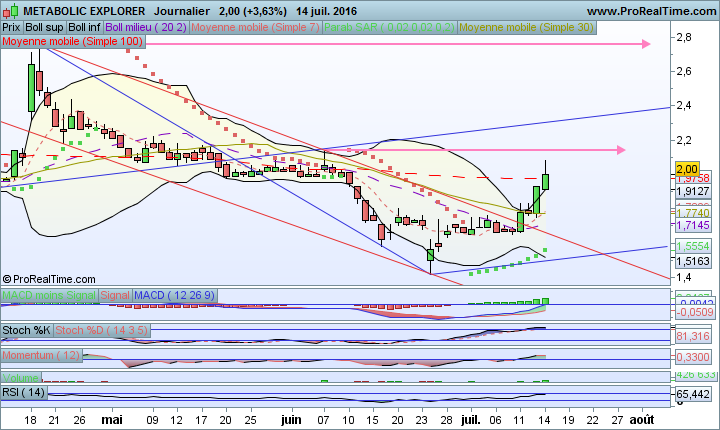Image resolution: width=720 pixels, height=430 pixels.
Task: Click the 1,4 price scale label
Action: (684, 277)
